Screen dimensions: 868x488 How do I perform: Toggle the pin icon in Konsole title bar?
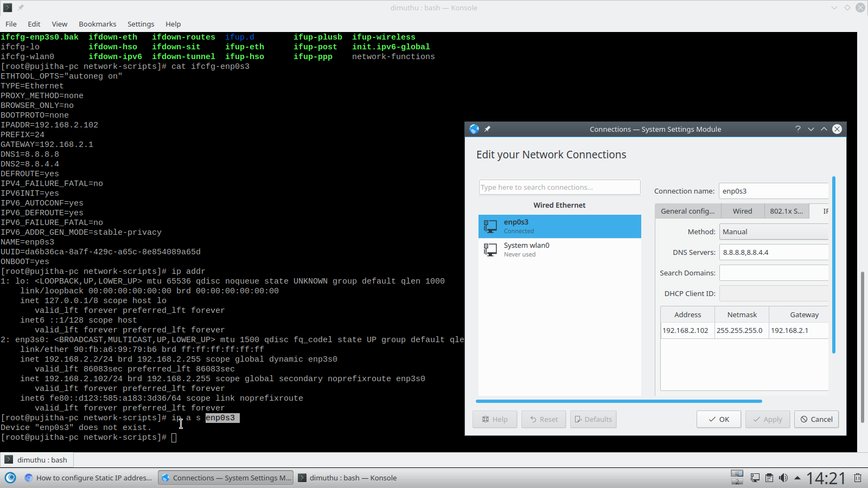coord(21,8)
